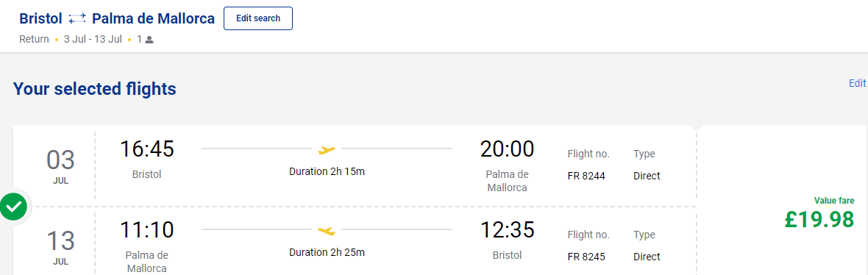Click the Duration 2h 15m label
This screenshot has height=275, width=868.
click(x=327, y=171)
